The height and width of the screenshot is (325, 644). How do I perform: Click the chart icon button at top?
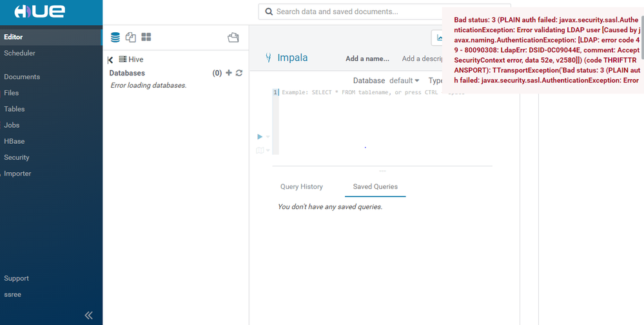pyautogui.click(x=438, y=37)
